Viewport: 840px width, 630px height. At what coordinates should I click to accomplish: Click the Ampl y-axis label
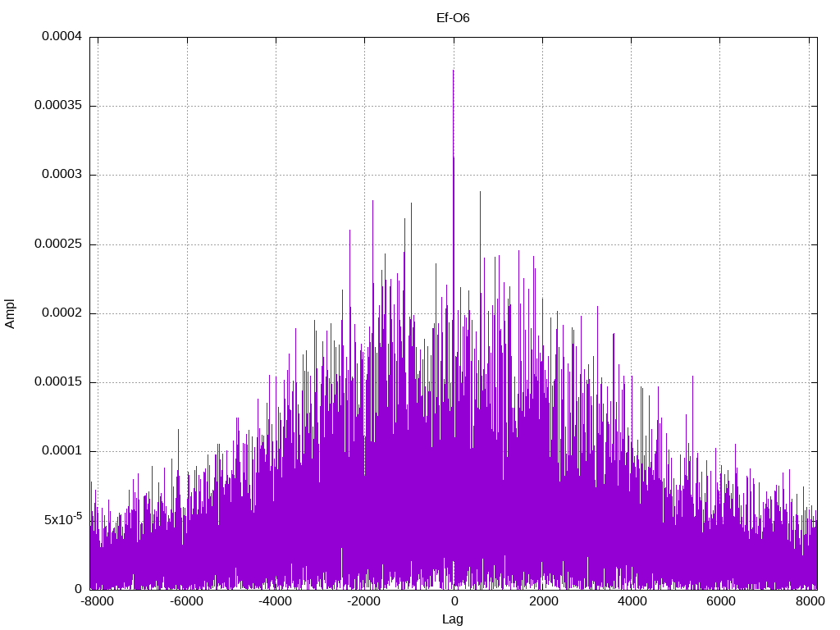[10, 313]
